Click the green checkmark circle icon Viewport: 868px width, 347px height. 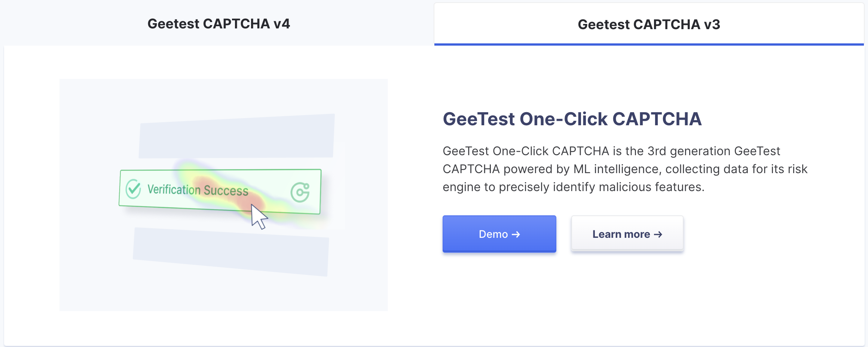tap(133, 189)
